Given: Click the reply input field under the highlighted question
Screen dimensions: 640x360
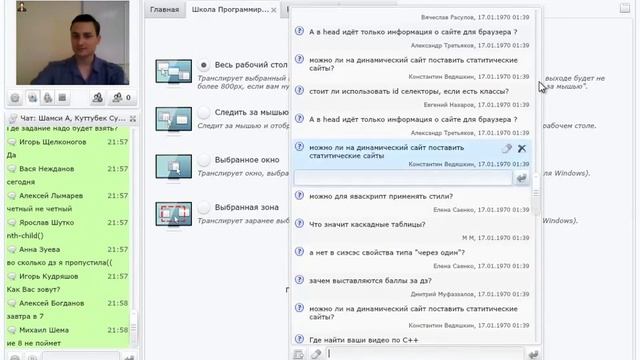Looking at the screenshot, I should click(403, 178).
